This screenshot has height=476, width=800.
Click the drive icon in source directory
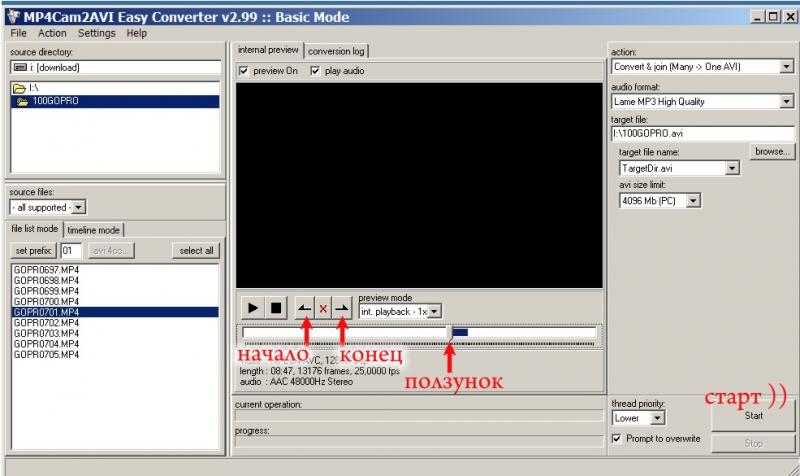20,67
